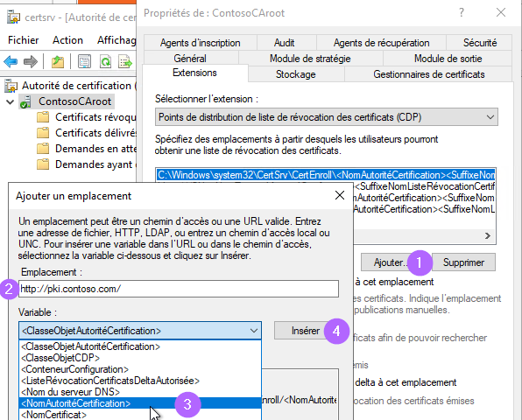The width and height of the screenshot is (522, 420).
Task: Click the folder icon of Certificats révoqués
Action: coord(43,117)
